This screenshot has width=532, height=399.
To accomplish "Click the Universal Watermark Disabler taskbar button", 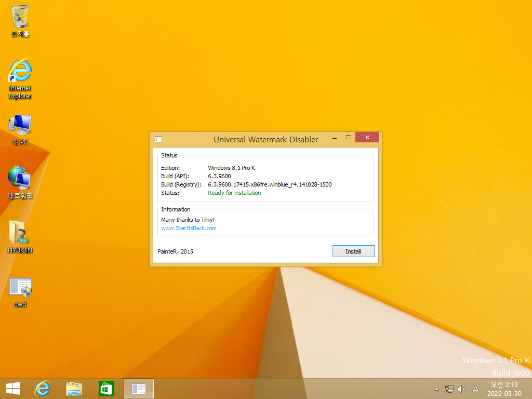I will [x=138, y=389].
